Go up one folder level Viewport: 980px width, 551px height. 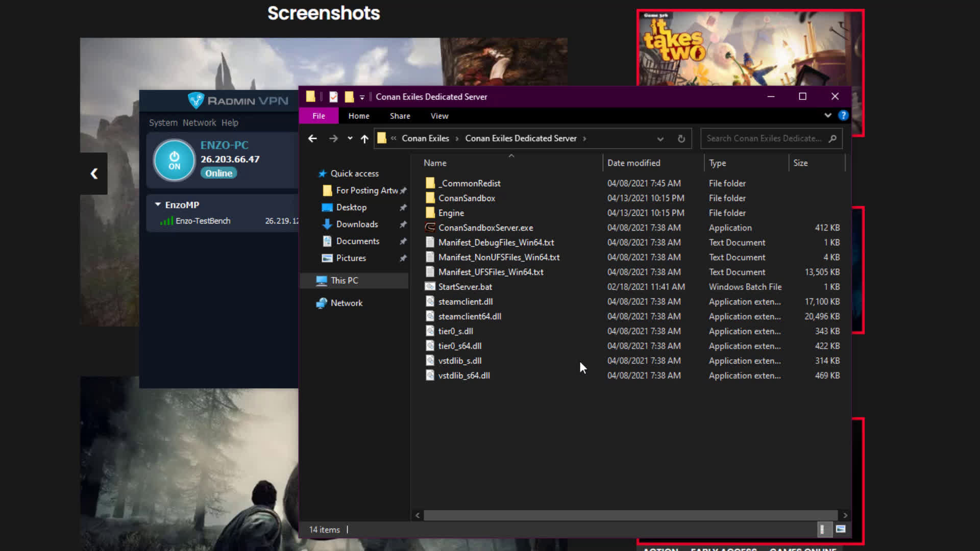(364, 138)
